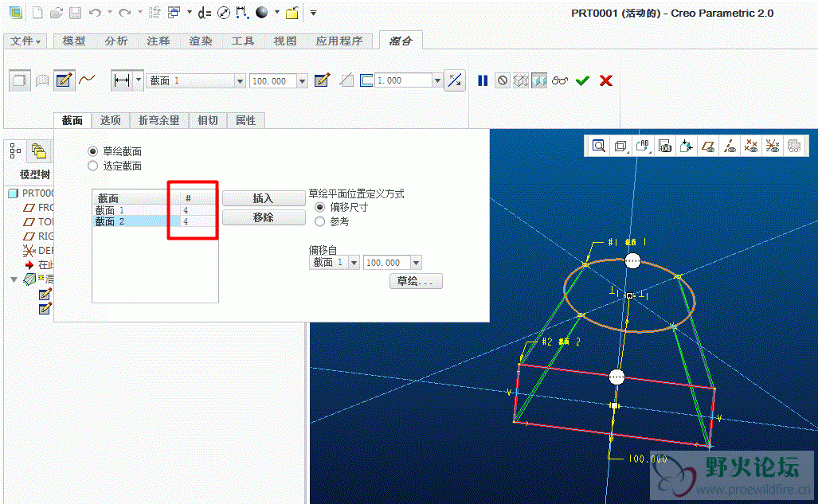This screenshot has height=504, width=818.
Task: Click the remove material icon
Action: 346,80
